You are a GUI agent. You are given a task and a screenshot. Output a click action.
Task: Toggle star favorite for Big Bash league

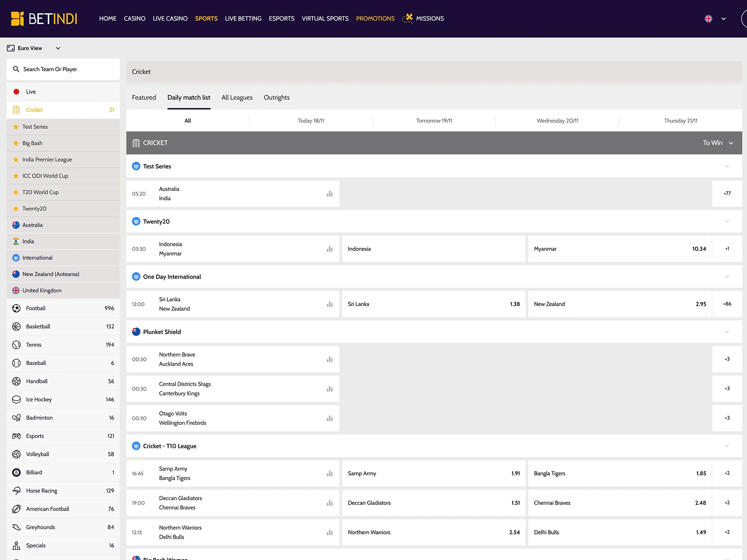(16, 142)
